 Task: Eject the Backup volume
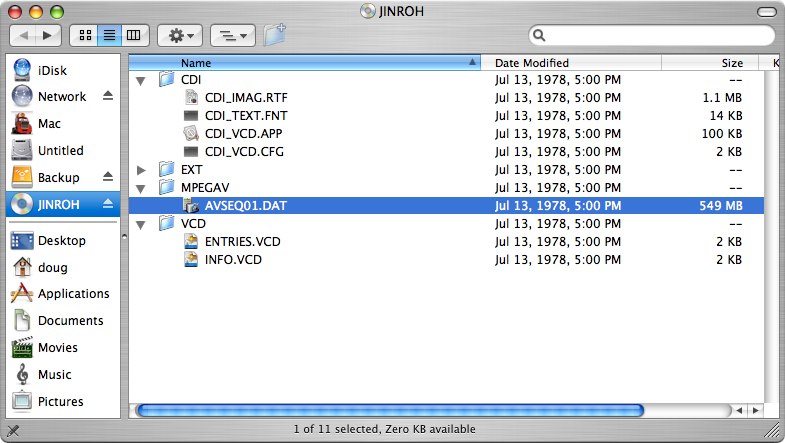point(108,177)
